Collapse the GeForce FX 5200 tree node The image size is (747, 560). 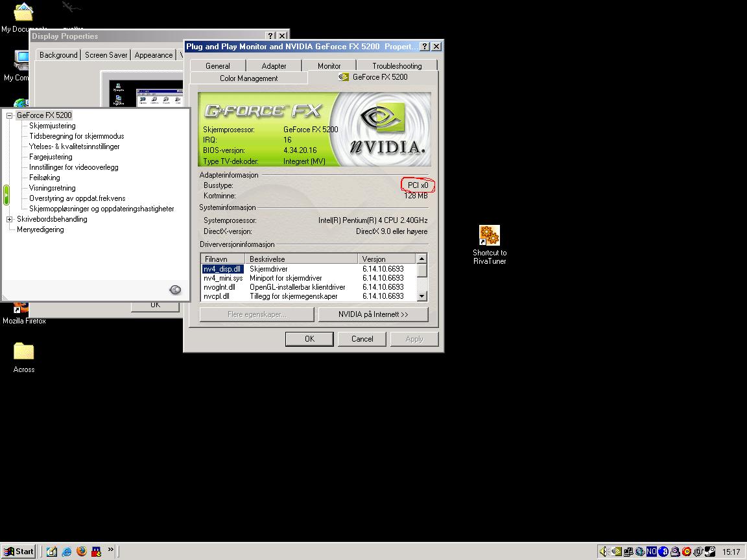point(9,115)
